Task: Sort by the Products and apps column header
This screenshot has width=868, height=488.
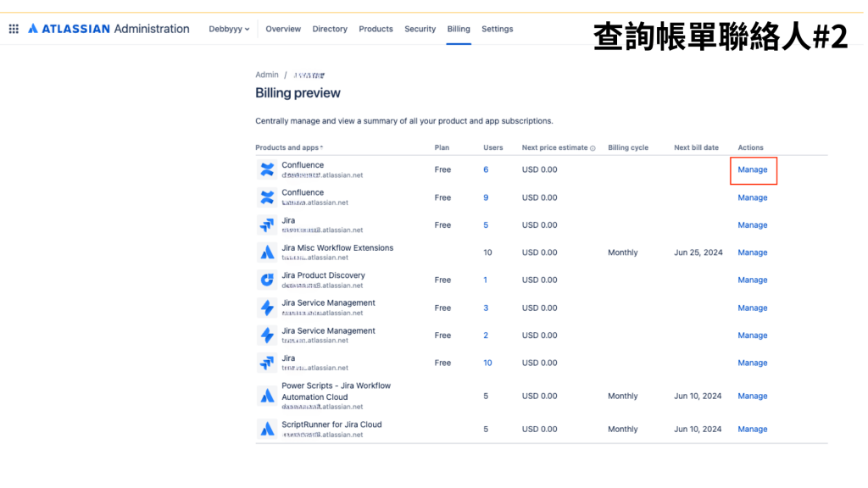Action: click(x=289, y=147)
